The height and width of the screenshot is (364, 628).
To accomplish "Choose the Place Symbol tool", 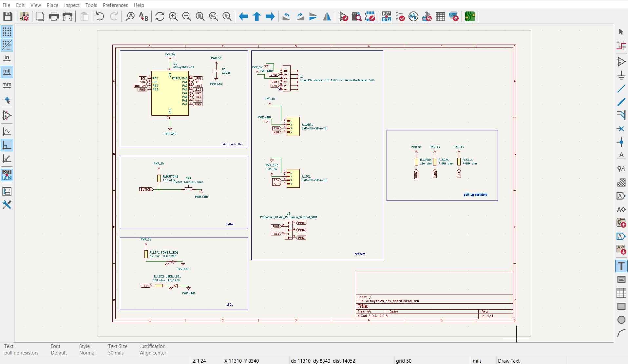I will coord(621,62).
